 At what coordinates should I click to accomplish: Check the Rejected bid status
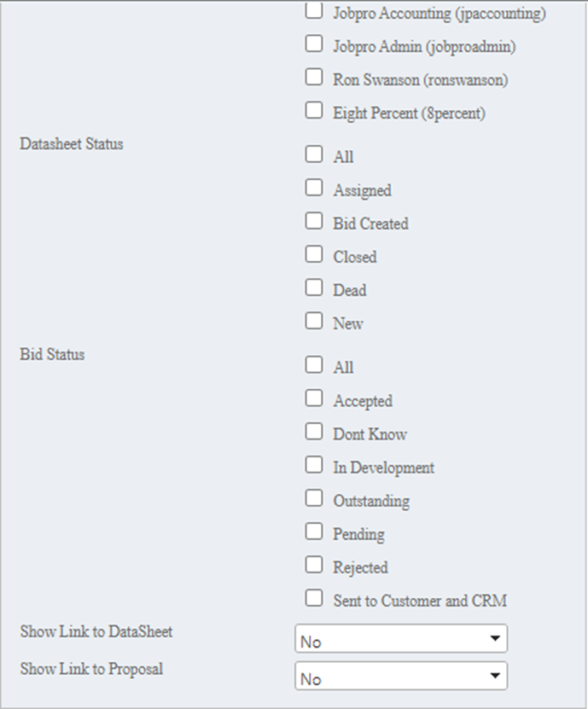click(x=314, y=565)
